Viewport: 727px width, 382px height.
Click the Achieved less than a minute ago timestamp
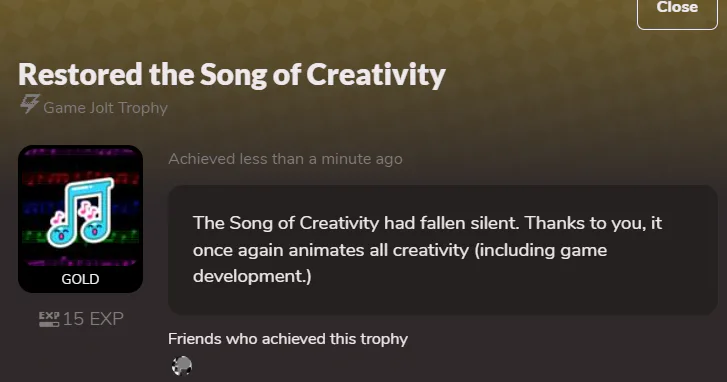(x=285, y=159)
